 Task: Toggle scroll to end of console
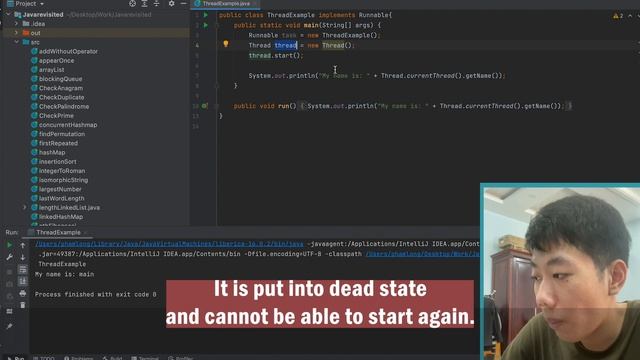(x=23, y=281)
